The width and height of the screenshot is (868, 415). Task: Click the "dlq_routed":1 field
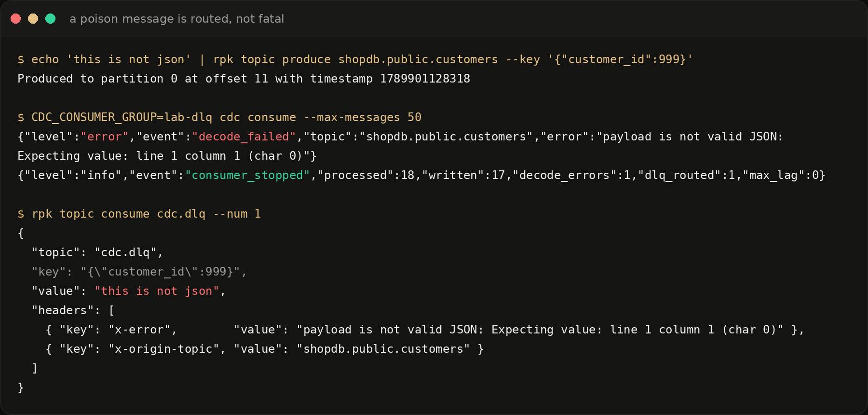point(686,175)
